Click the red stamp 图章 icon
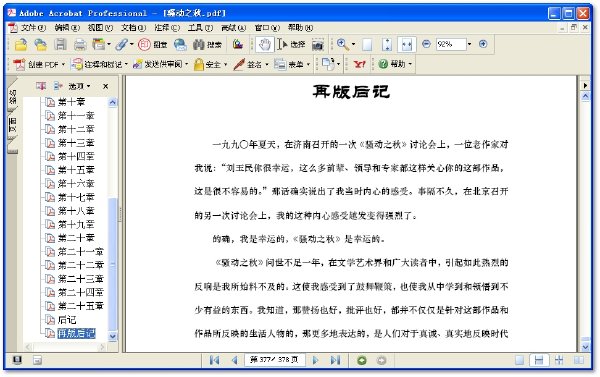600x377 pixels. click(x=153, y=45)
